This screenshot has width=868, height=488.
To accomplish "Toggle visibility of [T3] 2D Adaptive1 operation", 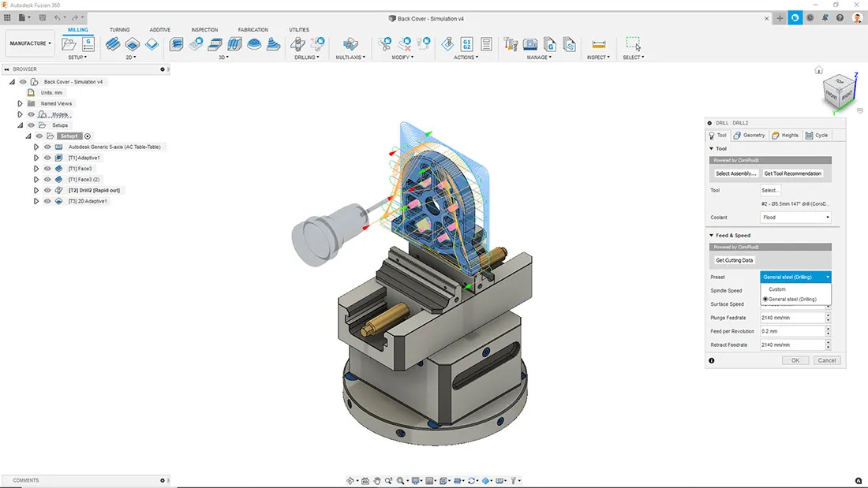I will tap(47, 201).
